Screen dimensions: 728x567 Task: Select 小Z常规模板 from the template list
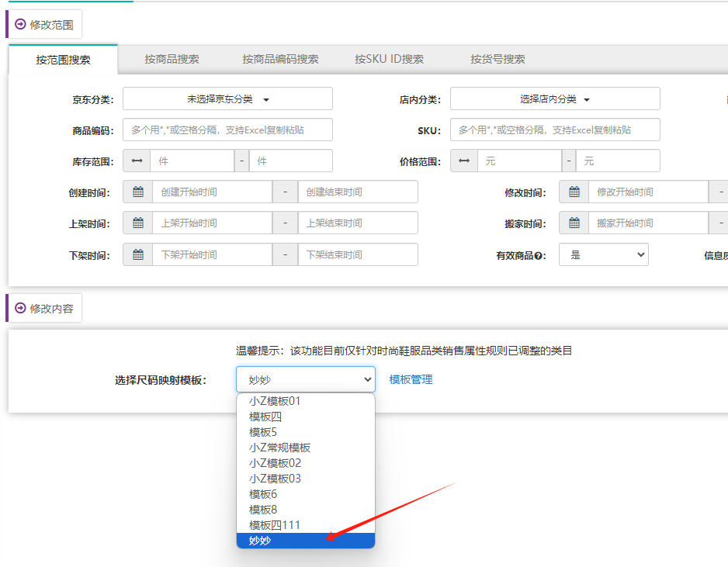(279, 448)
